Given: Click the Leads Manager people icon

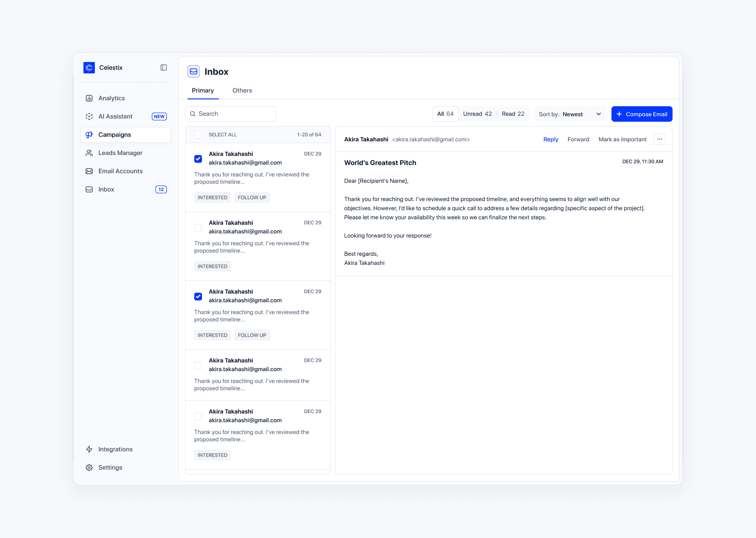Looking at the screenshot, I should [89, 153].
